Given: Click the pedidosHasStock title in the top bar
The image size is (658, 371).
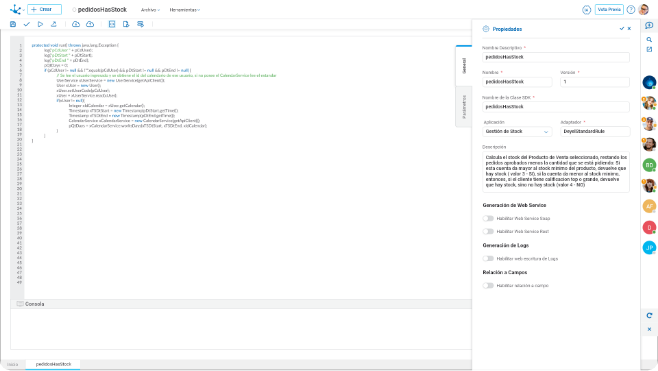Looking at the screenshot, I should point(102,10).
